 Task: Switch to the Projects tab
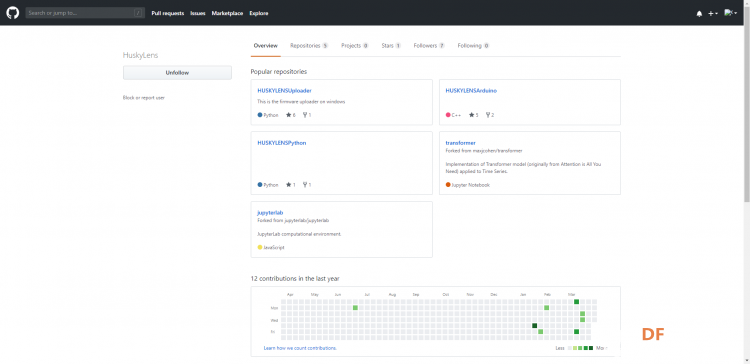[354, 46]
